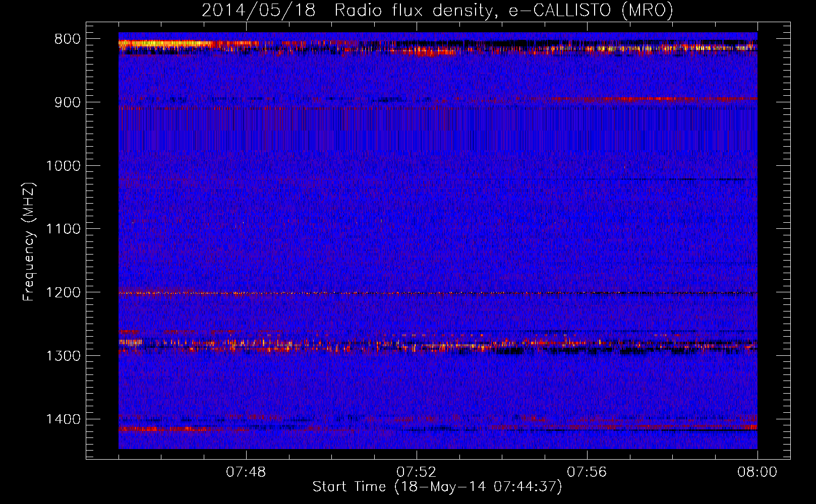This screenshot has height=504, width=816.
Task: Click the 1300 frequency tick label
Action: point(63,356)
